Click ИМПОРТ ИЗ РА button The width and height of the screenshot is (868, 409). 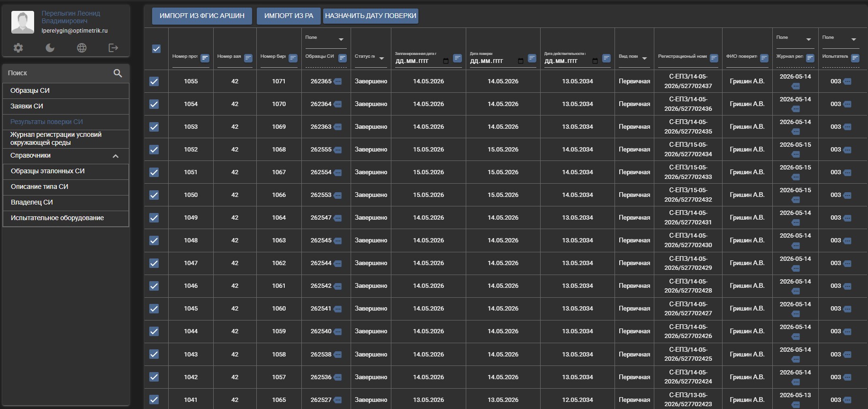289,16
